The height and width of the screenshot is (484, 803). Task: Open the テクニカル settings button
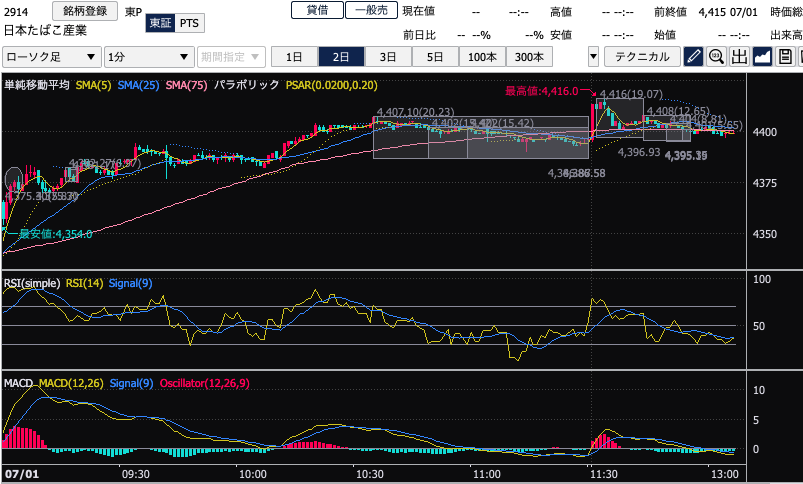tap(643, 57)
